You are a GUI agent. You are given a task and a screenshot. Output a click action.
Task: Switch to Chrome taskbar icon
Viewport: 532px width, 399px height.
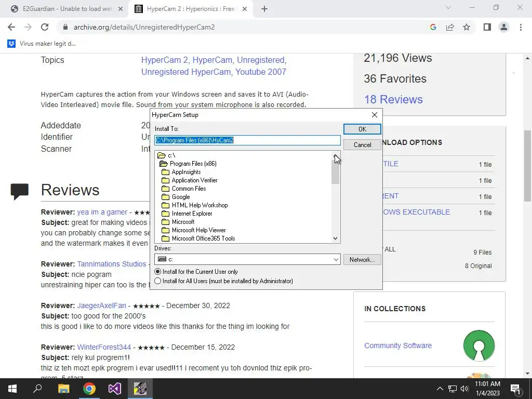tap(89, 389)
